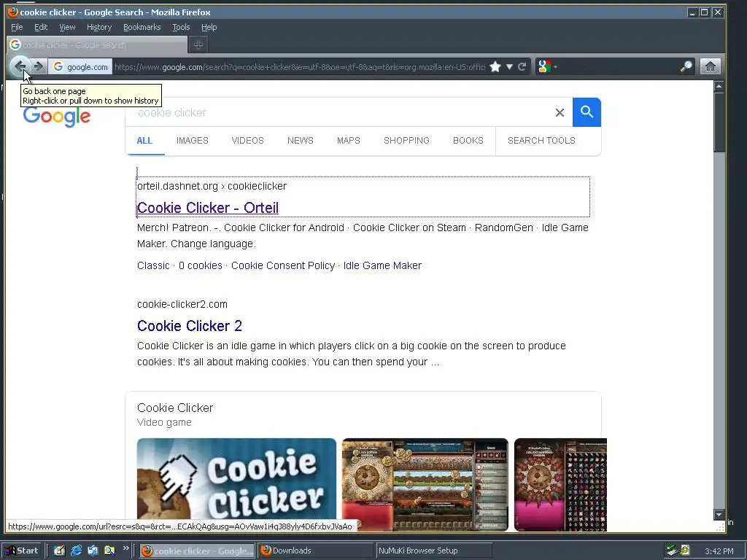Click the cookie-clicker2.com URL text
The width and height of the screenshot is (747, 560).
(182, 304)
